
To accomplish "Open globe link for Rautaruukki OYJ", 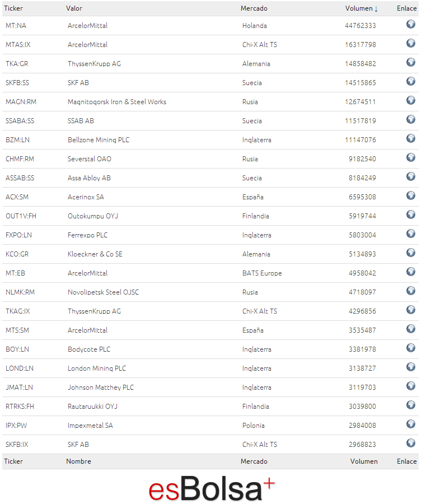I will 411,405.
